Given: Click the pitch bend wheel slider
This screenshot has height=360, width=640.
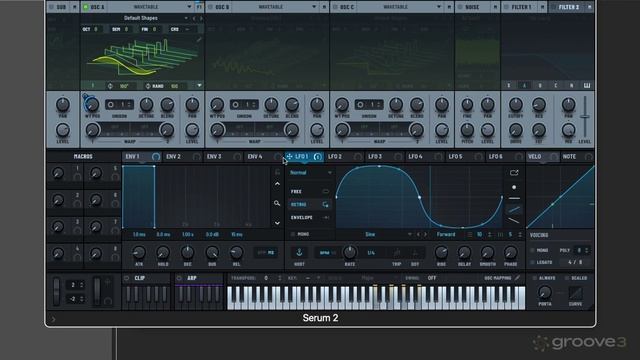Looking at the screenshot, I should (57, 291).
